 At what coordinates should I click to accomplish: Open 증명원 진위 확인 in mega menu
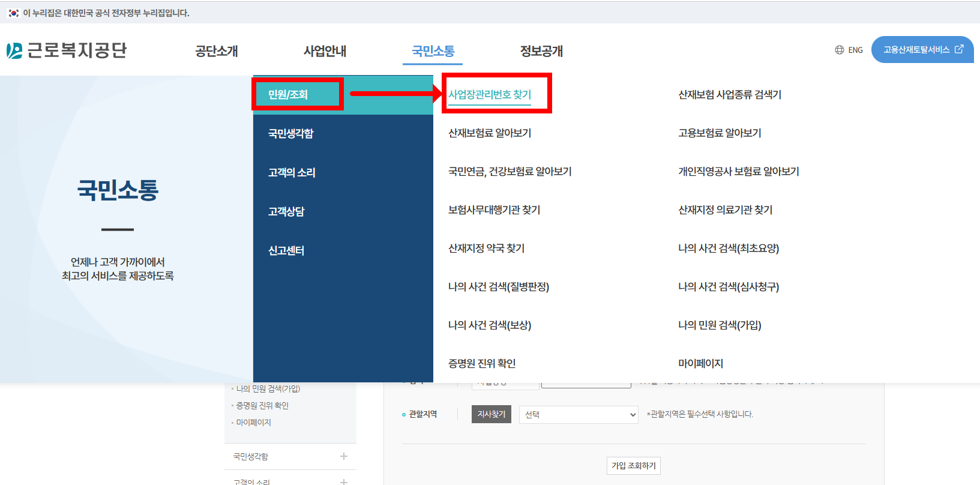point(482,363)
